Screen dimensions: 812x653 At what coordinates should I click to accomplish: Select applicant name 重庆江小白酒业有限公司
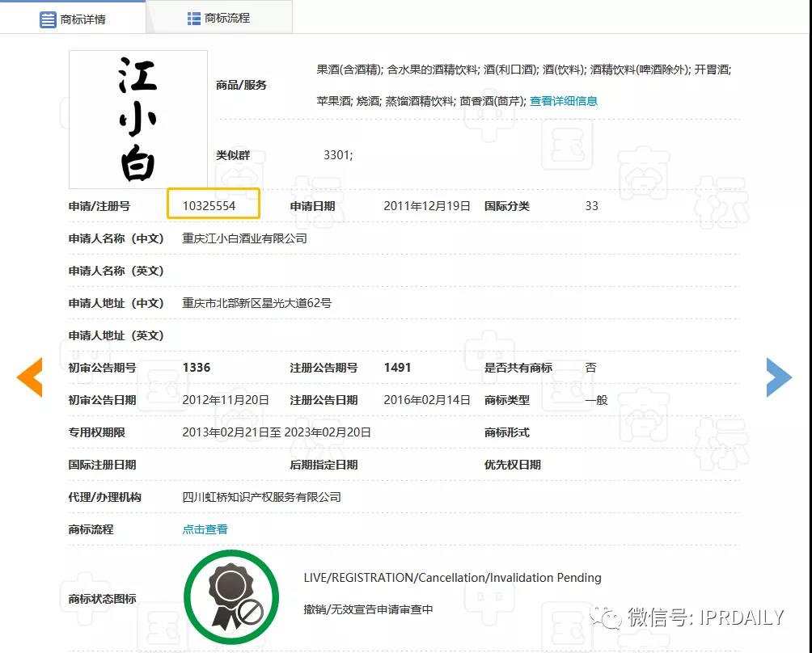click(244, 238)
